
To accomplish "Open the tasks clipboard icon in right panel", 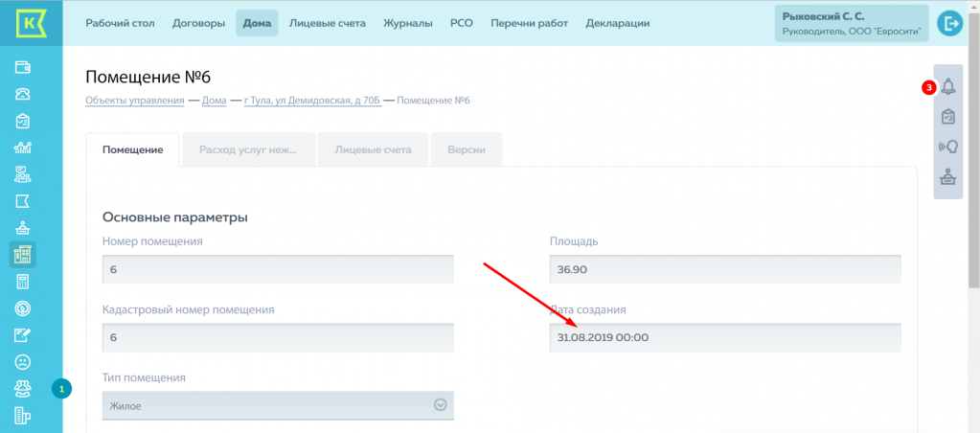I will [x=948, y=117].
